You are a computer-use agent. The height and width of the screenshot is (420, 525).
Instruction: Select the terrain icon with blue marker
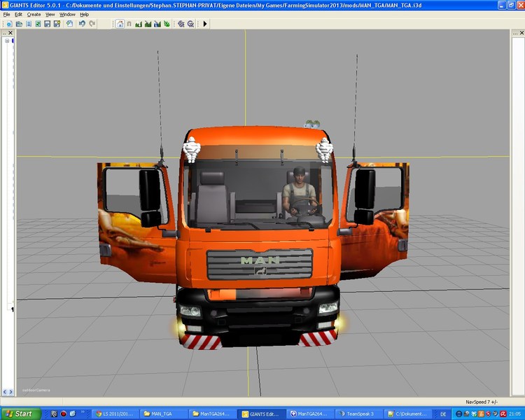157,24
